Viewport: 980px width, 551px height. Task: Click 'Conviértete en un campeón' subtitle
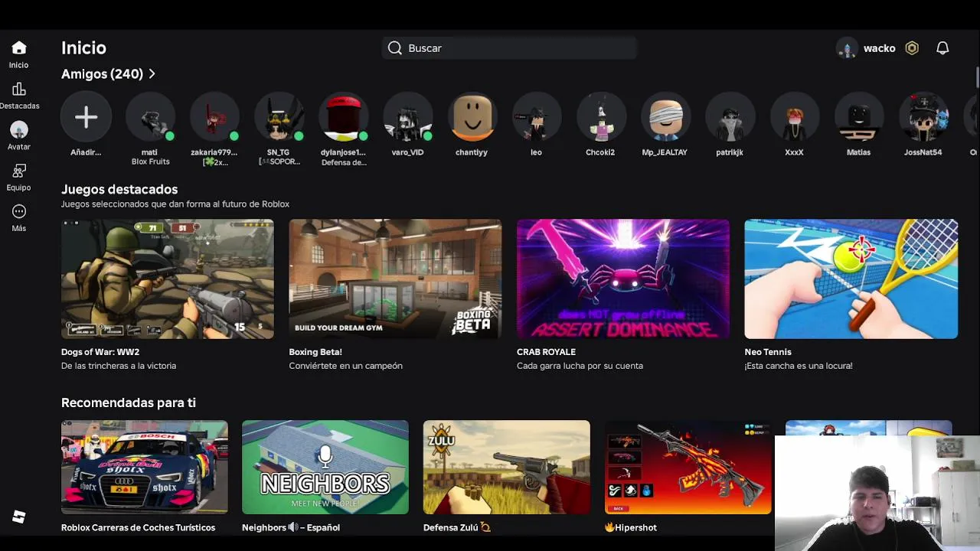[x=345, y=366]
